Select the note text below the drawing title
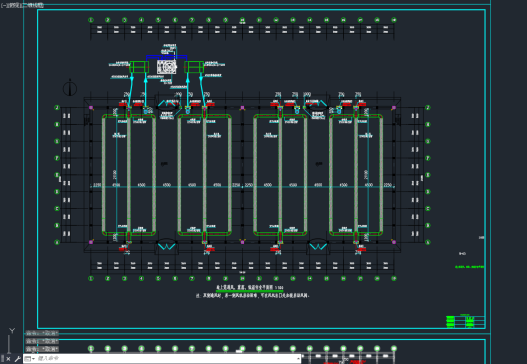The image size is (527, 364). click(252, 296)
